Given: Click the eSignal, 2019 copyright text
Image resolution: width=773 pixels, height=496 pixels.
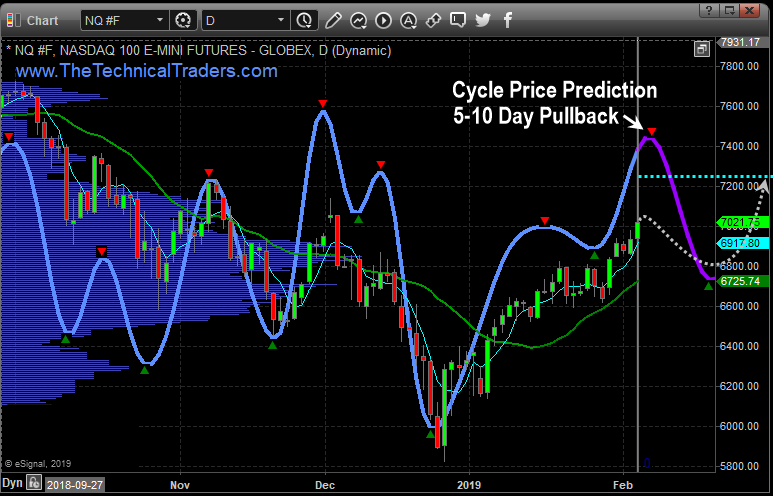Looking at the screenshot, I should coord(38,463).
